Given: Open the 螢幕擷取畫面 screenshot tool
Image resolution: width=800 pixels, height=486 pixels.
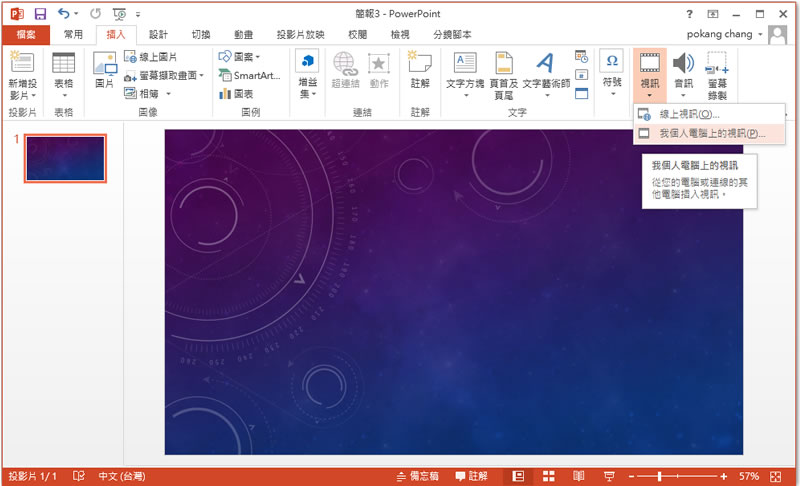Looking at the screenshot, I should point(164,75).
